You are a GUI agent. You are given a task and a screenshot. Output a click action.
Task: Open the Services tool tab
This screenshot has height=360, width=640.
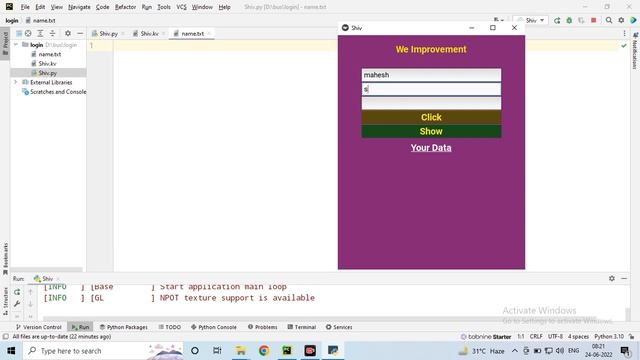[339, 327]
